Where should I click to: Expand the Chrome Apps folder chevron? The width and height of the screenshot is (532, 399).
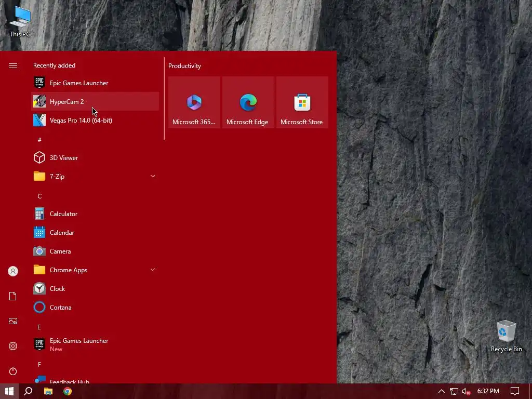pyautogui.click(x=153, y=270)
